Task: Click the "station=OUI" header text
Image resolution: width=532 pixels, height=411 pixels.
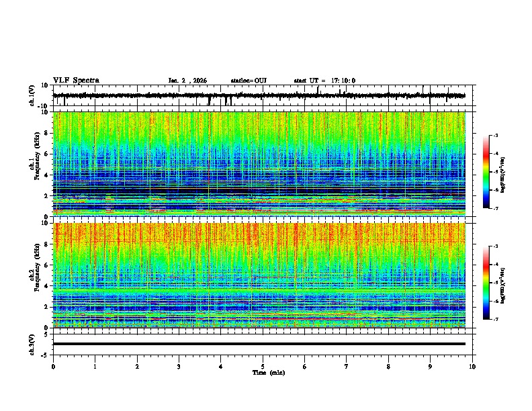Action: tap(249, 81)
